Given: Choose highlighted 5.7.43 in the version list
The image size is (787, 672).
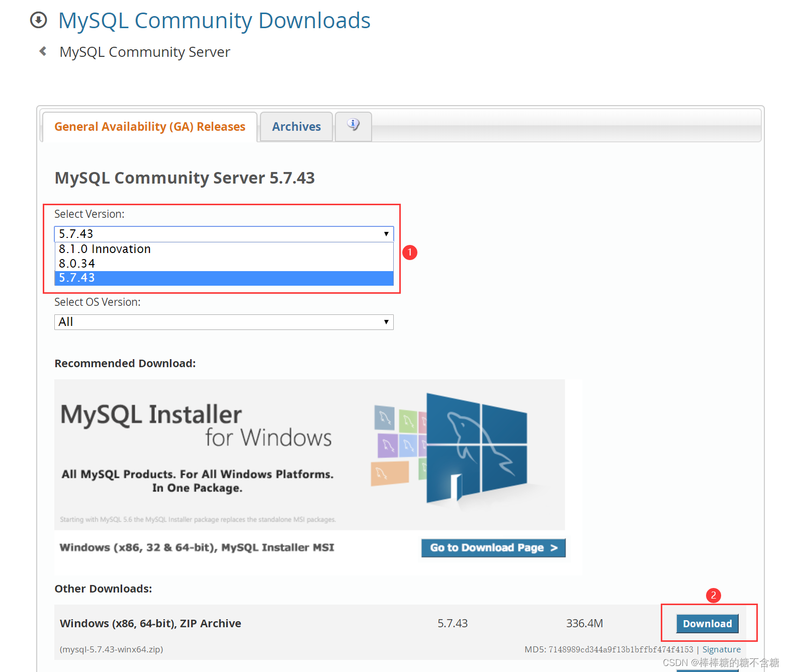Looking at the screenshot, I should pyautogui.click(x=224, y=278).
